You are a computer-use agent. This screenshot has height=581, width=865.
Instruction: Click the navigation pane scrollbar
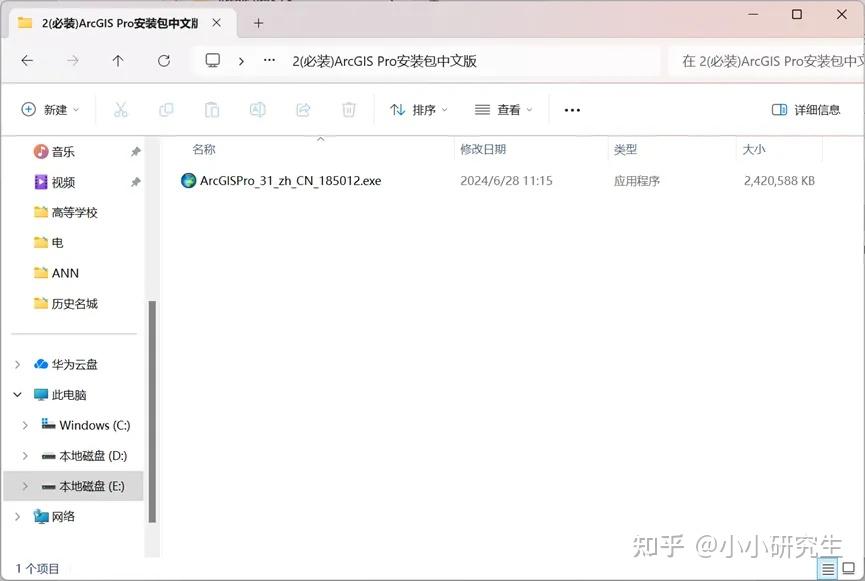point(152,411)
